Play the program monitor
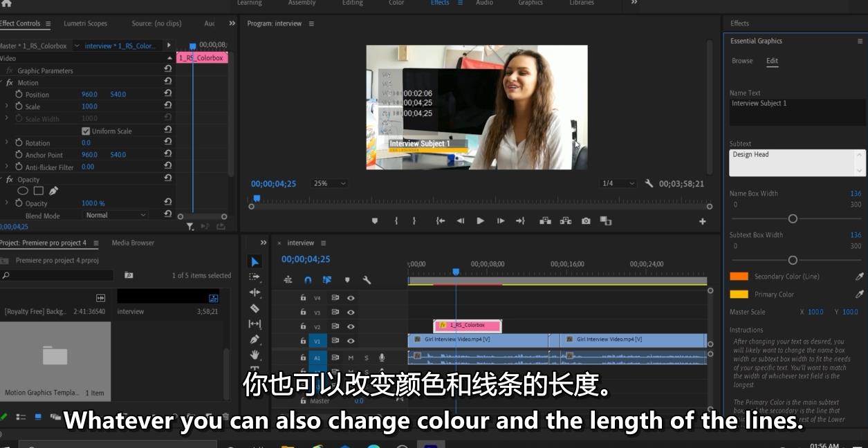Viewport: 868px width, 448px height. tap(480, 221)
